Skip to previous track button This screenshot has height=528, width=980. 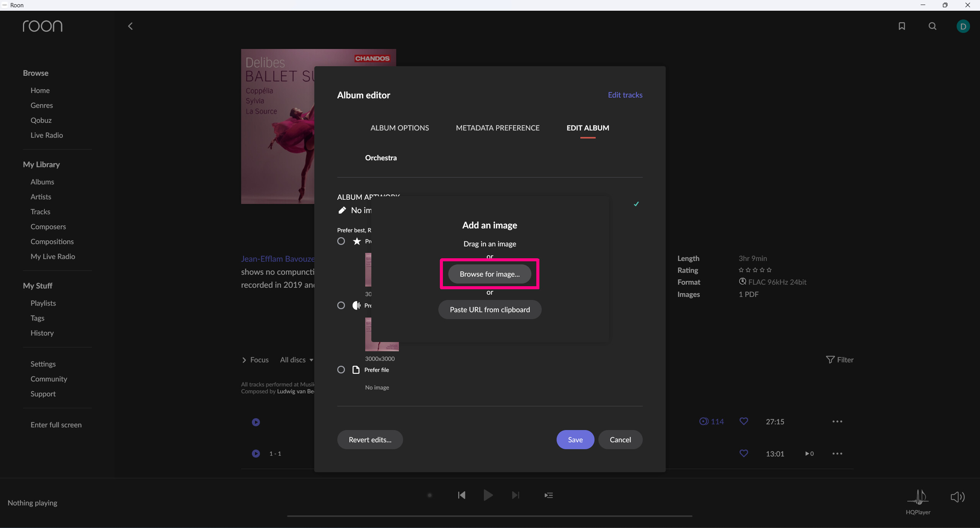coord(462,495)
